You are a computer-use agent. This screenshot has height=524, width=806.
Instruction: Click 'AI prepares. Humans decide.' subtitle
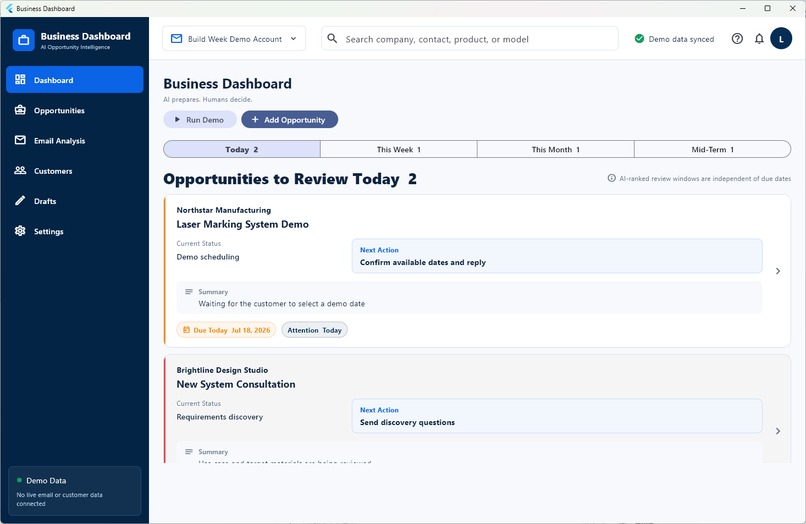coord(208,99)
